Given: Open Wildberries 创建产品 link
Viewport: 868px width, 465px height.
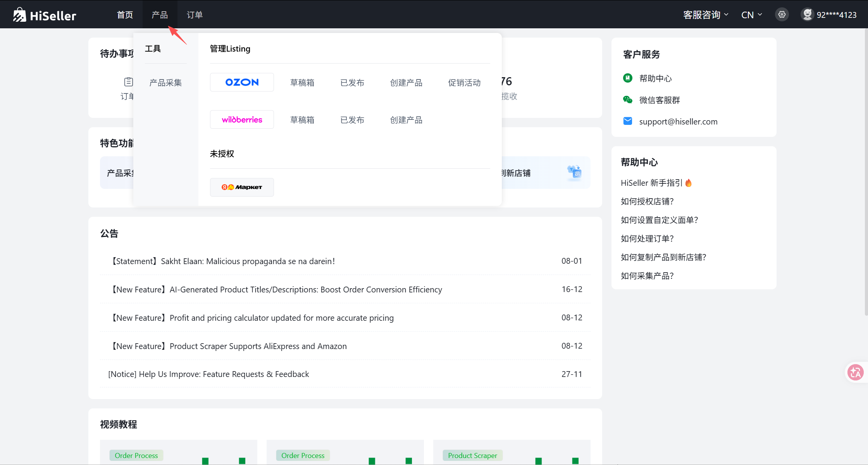Looking at the screenshot, I should (406, 120).
